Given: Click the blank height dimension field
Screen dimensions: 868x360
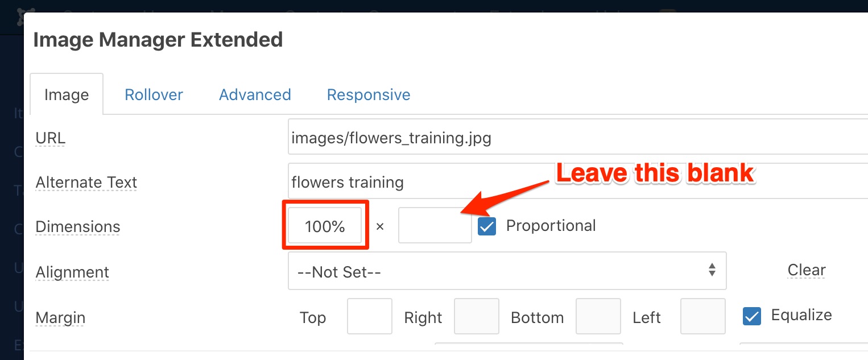Looking at the screenshot, I should (435, 226).
